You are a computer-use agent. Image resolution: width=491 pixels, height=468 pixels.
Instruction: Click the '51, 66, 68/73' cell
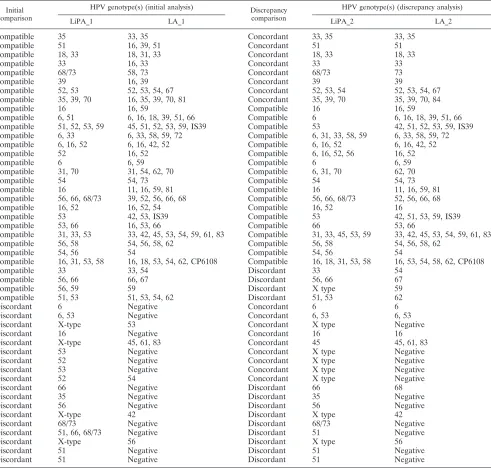(79, 433)
